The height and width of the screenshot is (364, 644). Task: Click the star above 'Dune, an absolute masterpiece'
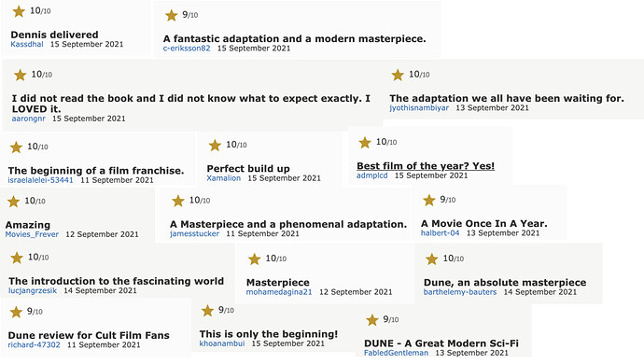[x=431, y=259]
